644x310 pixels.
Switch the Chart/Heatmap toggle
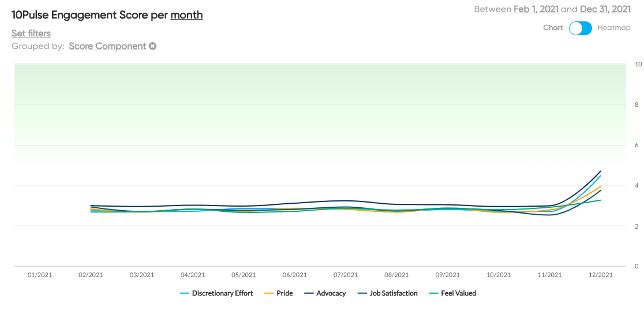581,28
